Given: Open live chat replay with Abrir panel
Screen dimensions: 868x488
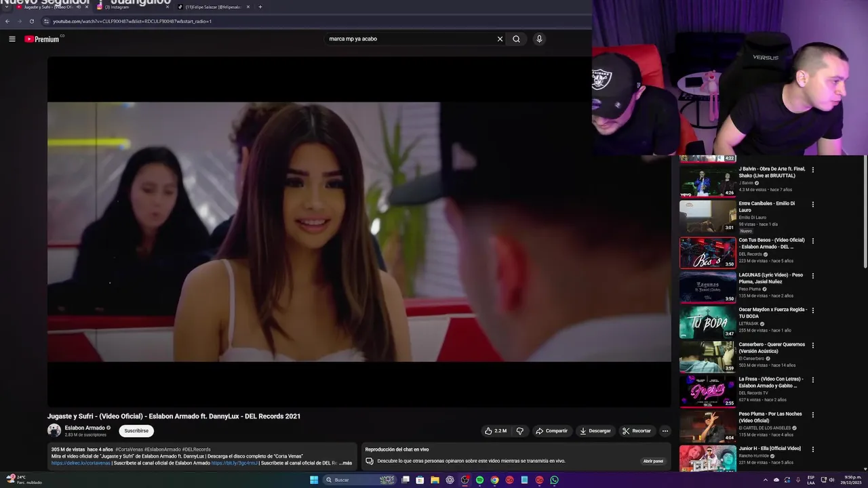Looking at the screenshot, I should tap(653, 461).
